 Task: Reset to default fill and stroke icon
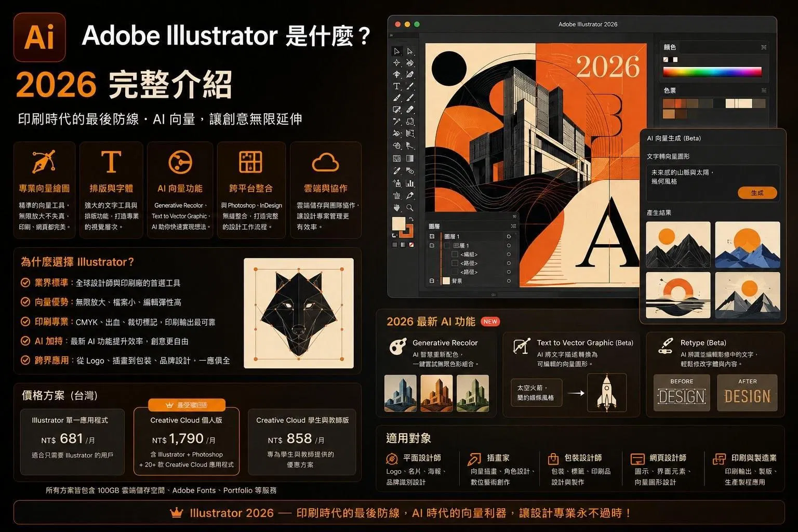point(394,235)
